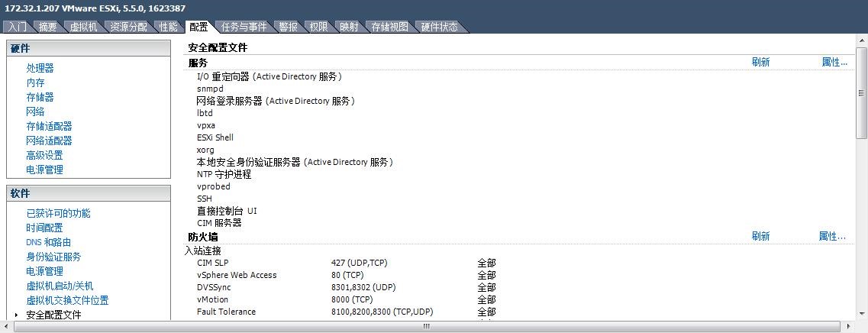Select the 直接控制台 UI service

pos(227,211)
